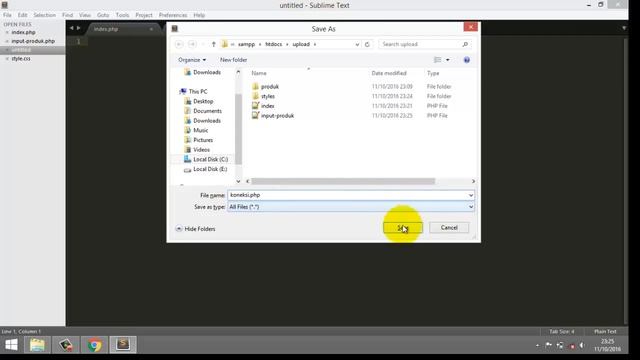Open Documents in navigation pane
The width and height of the screenshot is (640, 360).
(207, 111)
